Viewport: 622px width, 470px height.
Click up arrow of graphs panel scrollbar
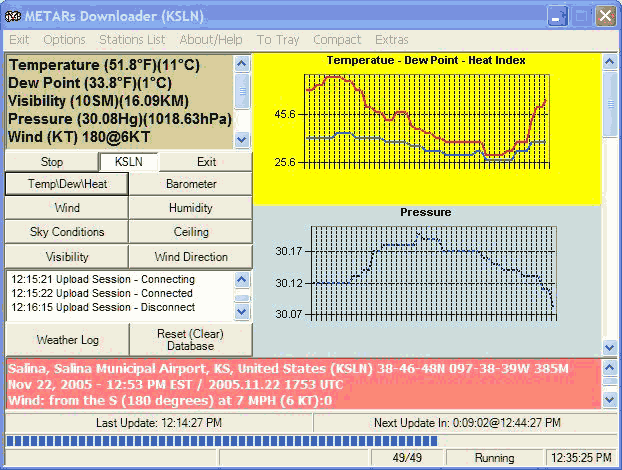point(610,62)
